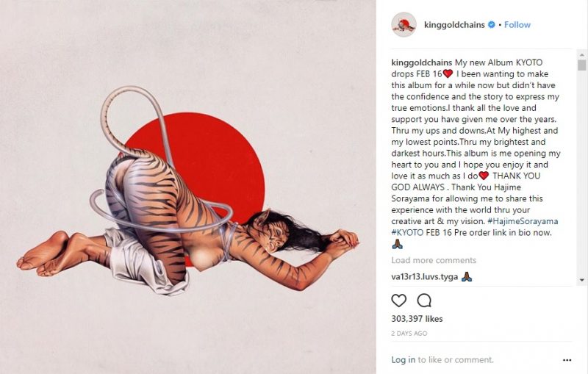Click the kinggoldchains profile avatar
This screenshot has height=374, width=588.
[x=404, y=25]
